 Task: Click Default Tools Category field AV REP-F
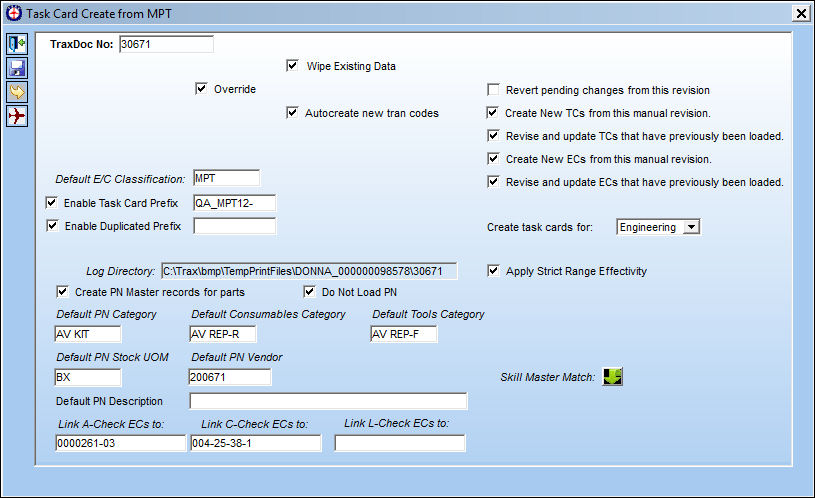tap(404, 334)
